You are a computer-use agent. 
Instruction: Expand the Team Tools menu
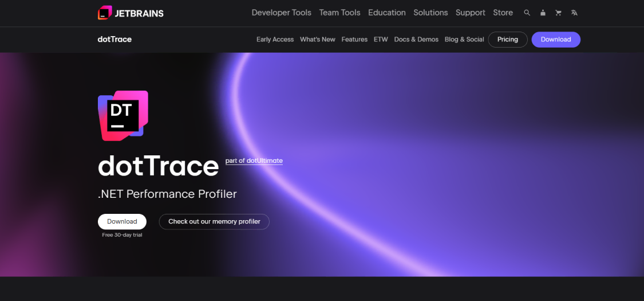[339, 13]
